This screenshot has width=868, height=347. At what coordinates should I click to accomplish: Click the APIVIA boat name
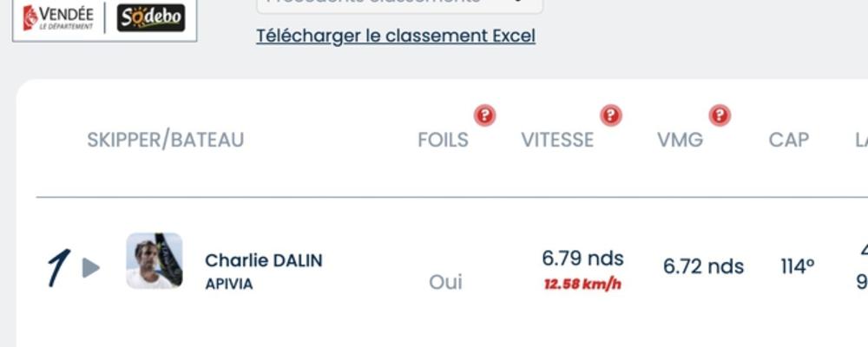228,284
